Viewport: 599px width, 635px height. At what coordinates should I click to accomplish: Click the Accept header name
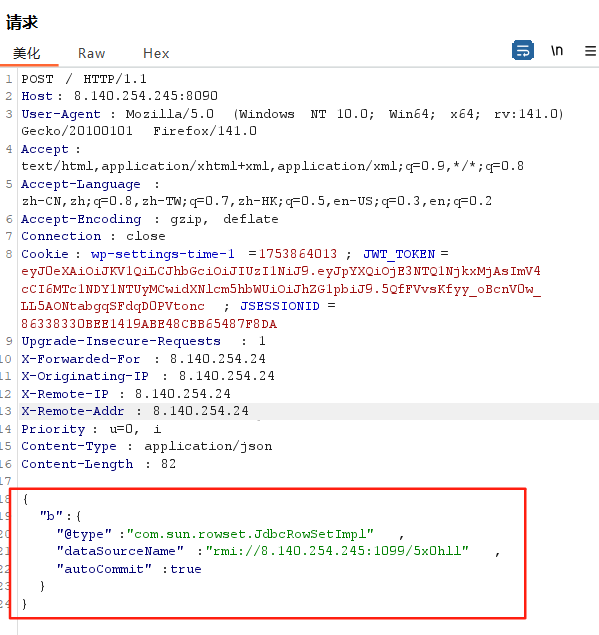pyautogui.click(x=45, y=149)
